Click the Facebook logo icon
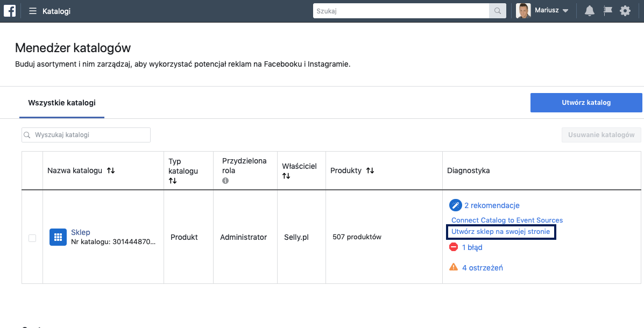Viewport: 644px width, 328px height. 10,11
